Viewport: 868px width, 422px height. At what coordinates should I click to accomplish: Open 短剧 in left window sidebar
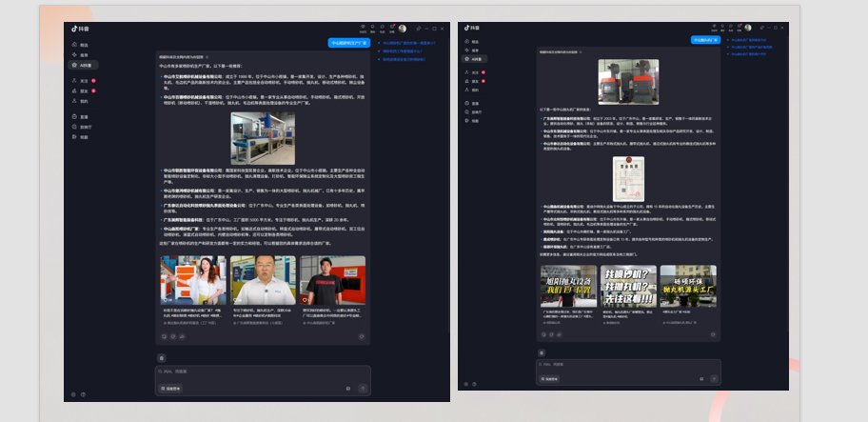click(80, 137)
